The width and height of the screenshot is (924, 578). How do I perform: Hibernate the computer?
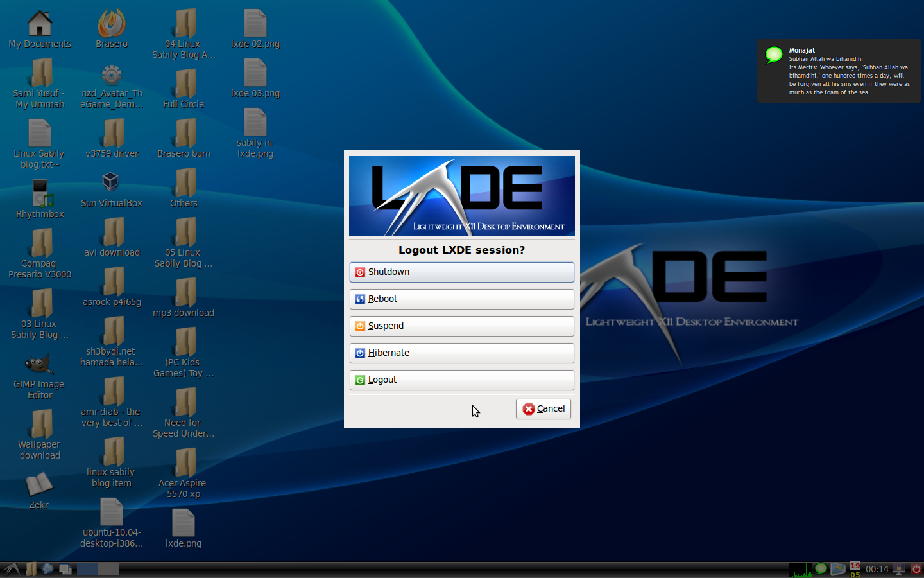(461, 353)
